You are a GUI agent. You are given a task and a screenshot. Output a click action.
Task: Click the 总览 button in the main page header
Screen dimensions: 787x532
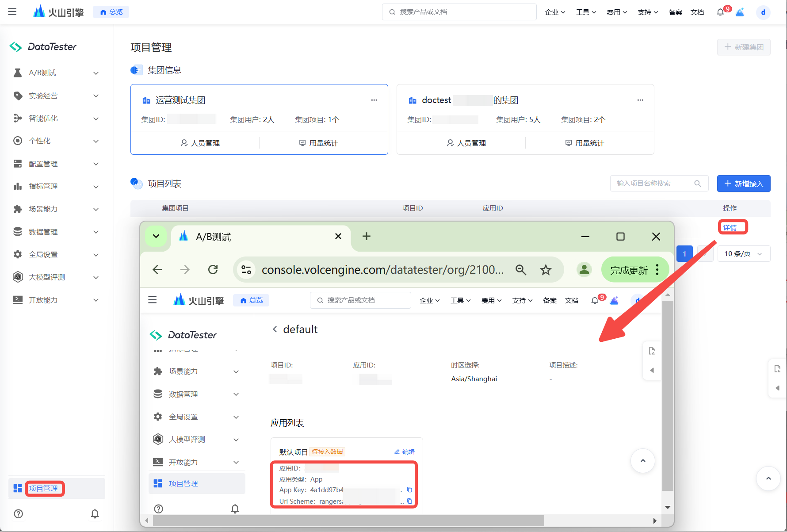click(x=111, y=12)
